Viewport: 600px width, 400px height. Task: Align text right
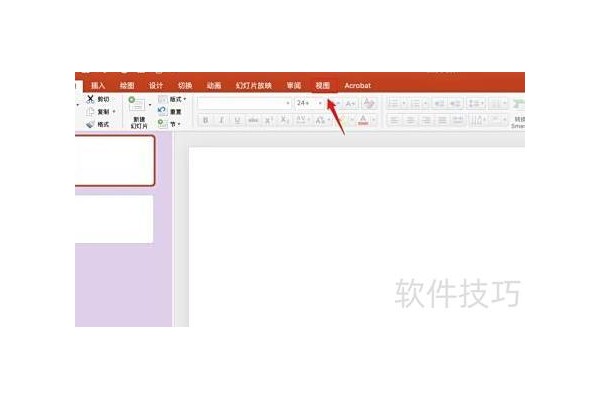click(426, 121)
